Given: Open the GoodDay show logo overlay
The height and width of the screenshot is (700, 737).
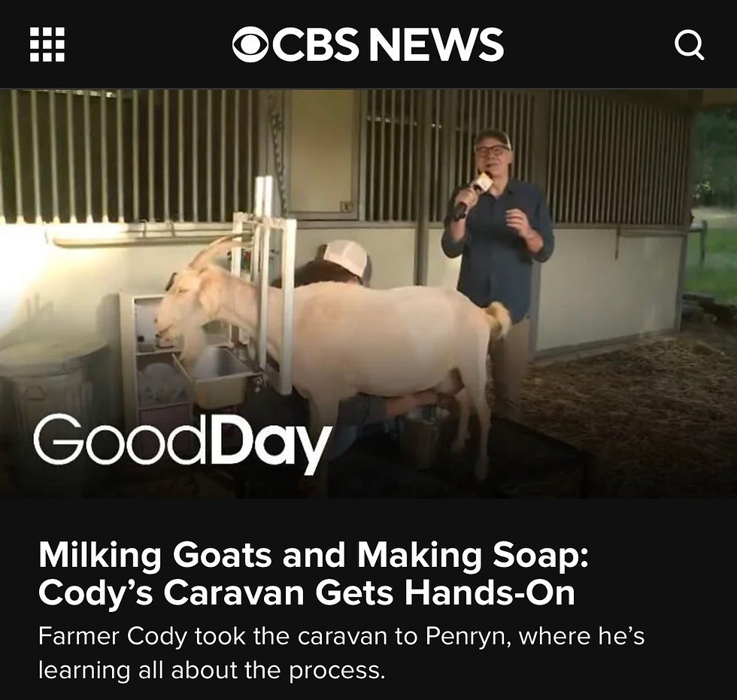Looking at the screenshot, I should pos(183,443).
